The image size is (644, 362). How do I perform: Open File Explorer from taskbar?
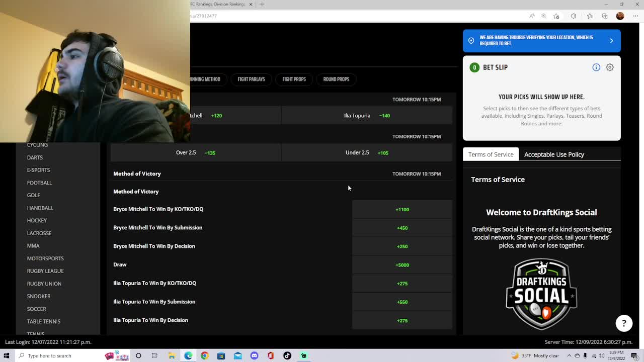[172, 355]
